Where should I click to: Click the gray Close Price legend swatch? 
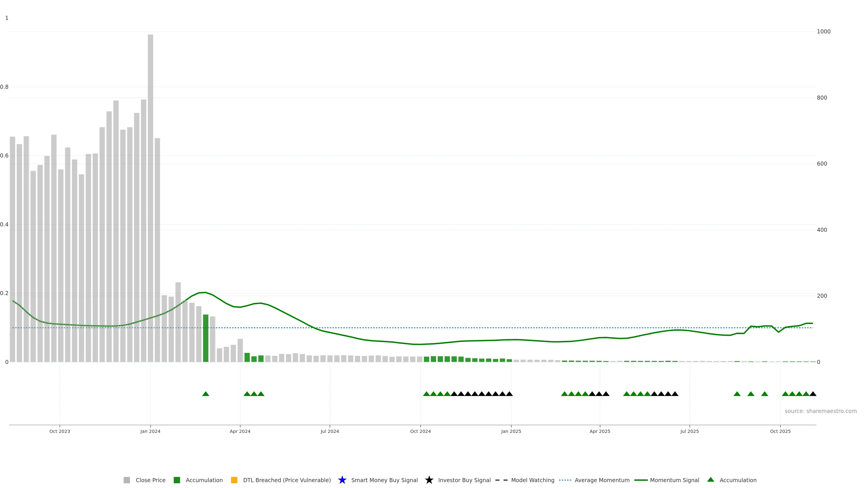(127, 480)
